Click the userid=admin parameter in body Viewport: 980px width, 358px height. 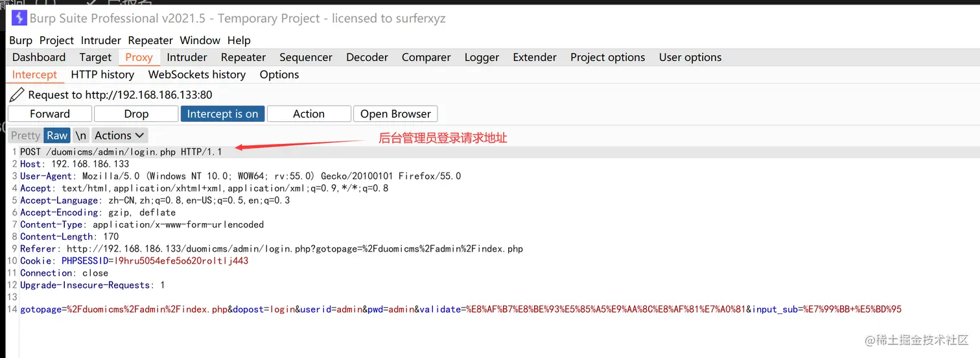coord(331,309)
